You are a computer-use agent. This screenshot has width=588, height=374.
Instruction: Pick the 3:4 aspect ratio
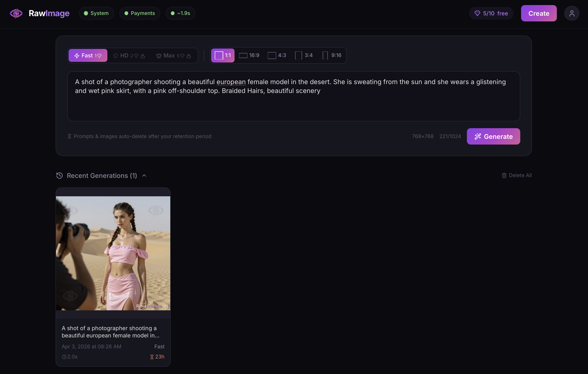(304, 55)
